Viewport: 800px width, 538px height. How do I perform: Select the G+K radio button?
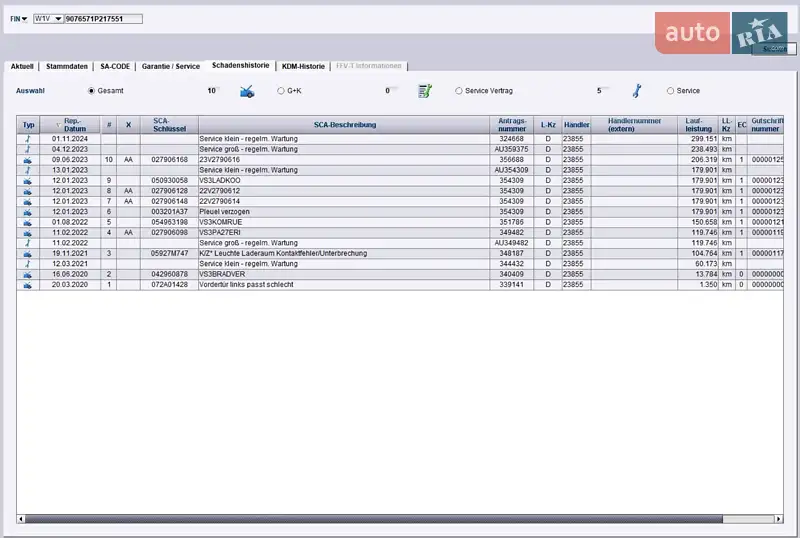tap(281, 91)
